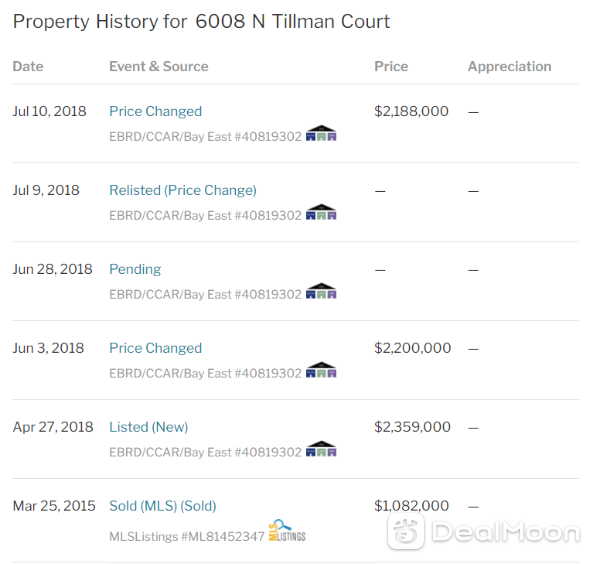
Task: Click the Appreciation column header
Action: click(509, 67)
